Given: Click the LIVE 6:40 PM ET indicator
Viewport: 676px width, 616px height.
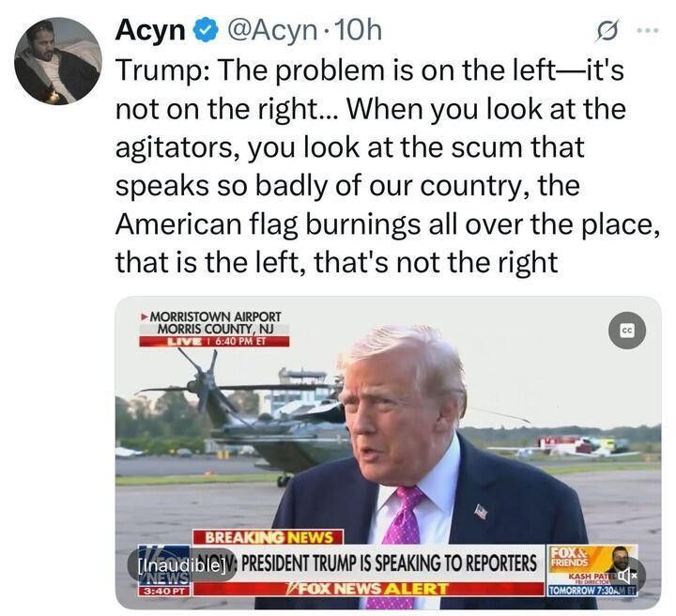Looking at the screenshot, I should pos(214,342).
